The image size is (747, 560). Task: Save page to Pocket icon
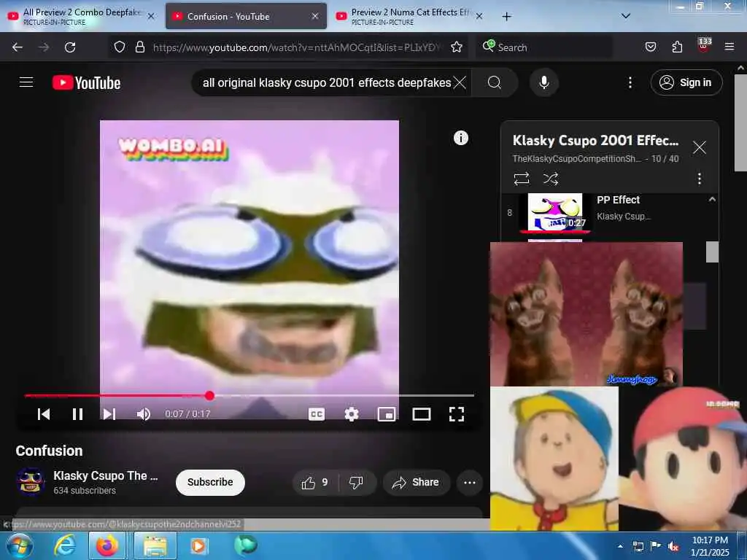pos(650,47)
